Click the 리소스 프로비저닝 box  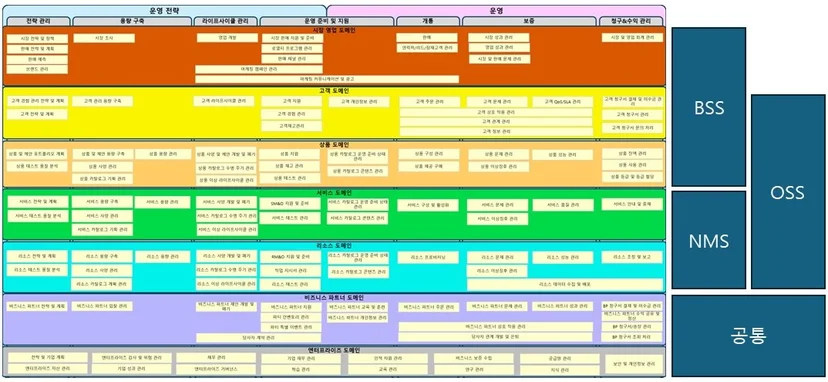click(428, 257)
